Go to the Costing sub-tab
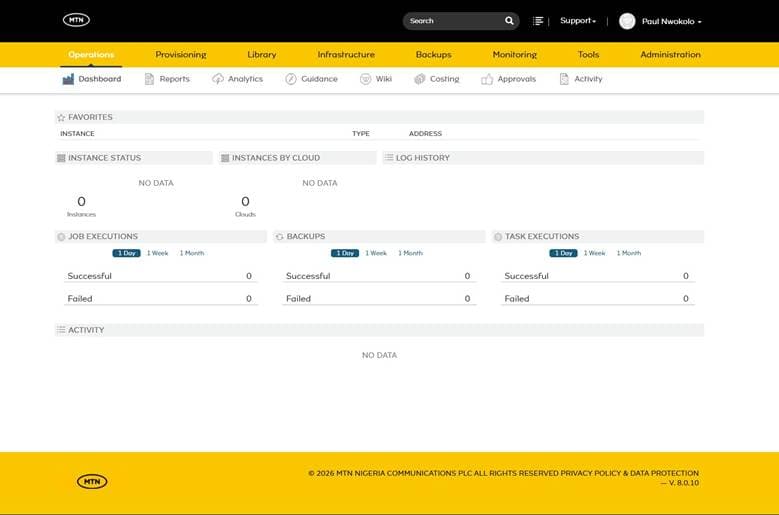The height and width of the screenshot is (515, 779). coord(437,79)
